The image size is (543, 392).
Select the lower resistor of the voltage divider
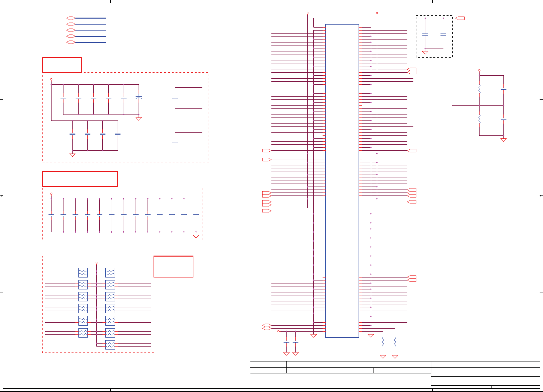(479, 119)
